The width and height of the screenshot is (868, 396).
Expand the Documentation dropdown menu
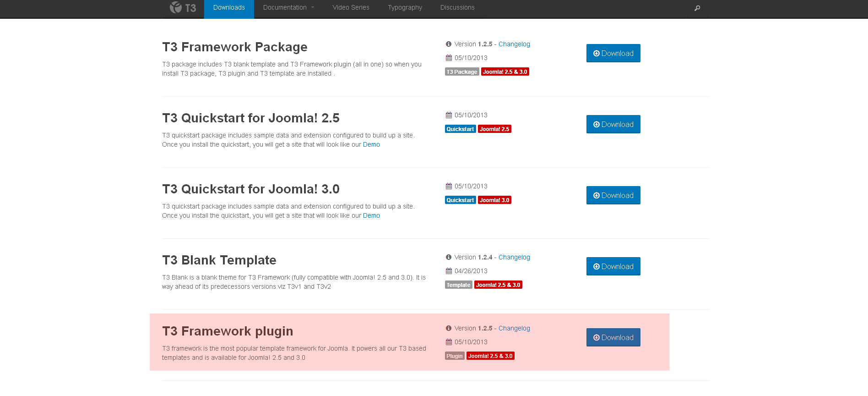tap(288, 8)
